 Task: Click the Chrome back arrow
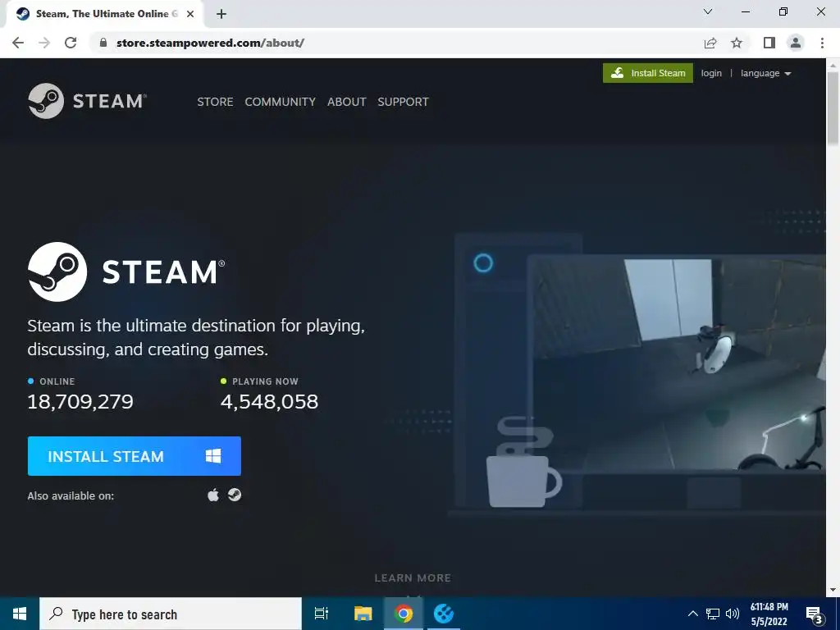tap(18, 43)
